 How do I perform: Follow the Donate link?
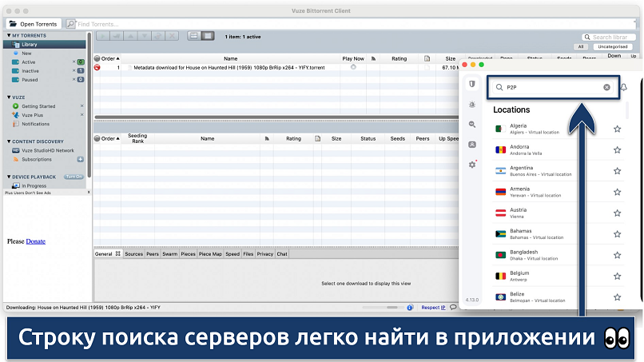(x=36, y=241)
